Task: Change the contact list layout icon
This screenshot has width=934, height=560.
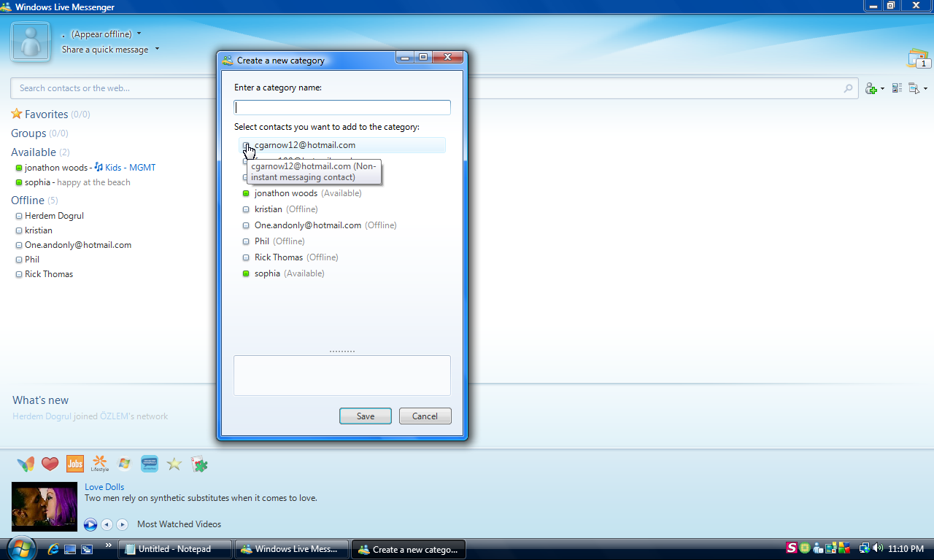Action: (897, 88)
